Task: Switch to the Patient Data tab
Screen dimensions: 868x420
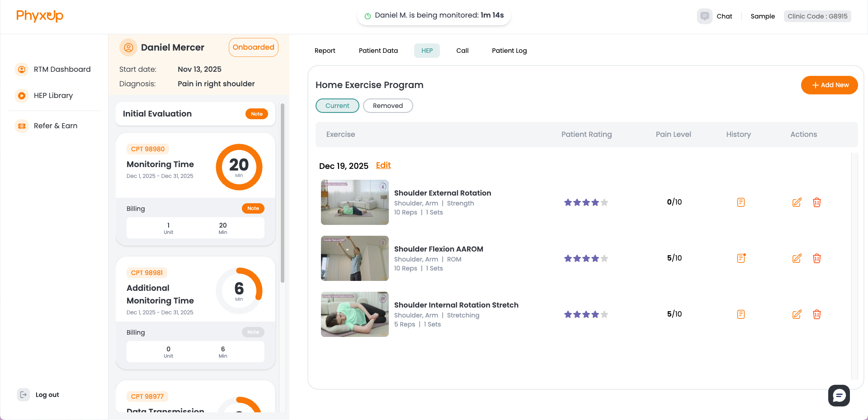Action: click(378, 51)
